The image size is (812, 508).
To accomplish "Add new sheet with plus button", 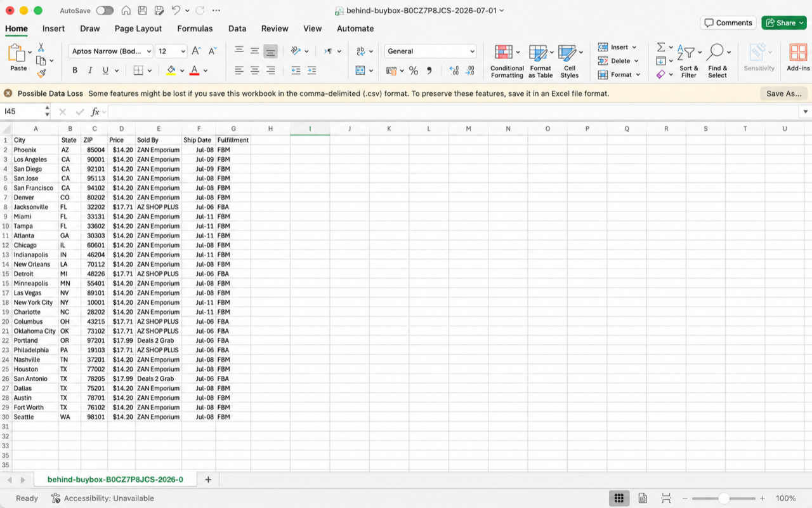I will pyautogui.click(x=208, y=479).
